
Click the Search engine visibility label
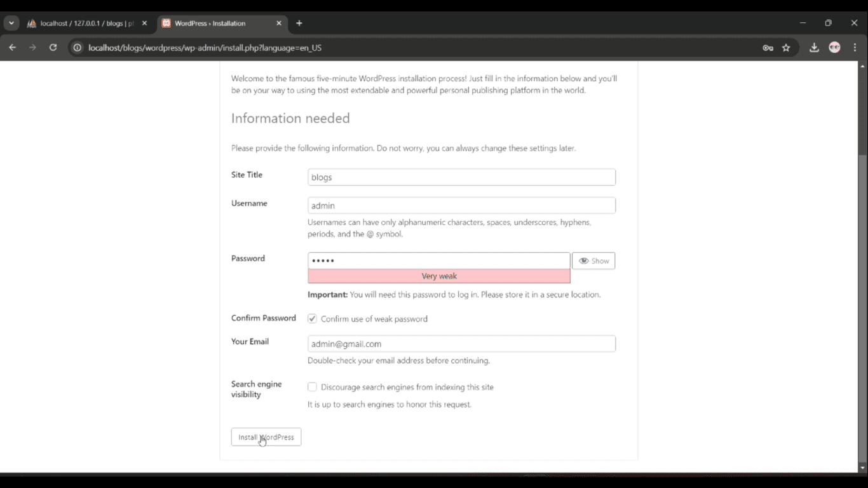[256, 390]
